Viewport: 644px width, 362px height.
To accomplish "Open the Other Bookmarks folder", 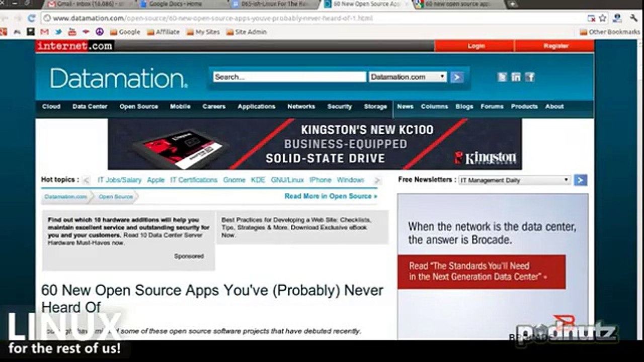I will pyautogui.click(x=610, y=32).
